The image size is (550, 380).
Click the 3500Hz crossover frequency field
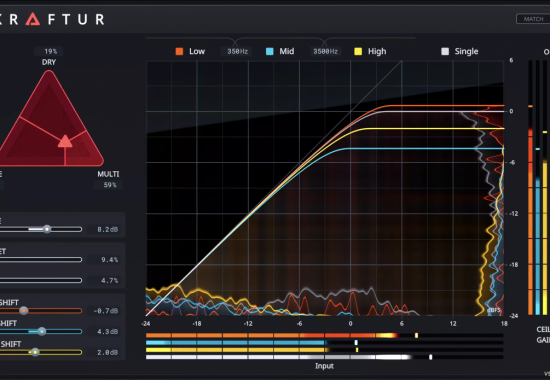click(325, 52)
